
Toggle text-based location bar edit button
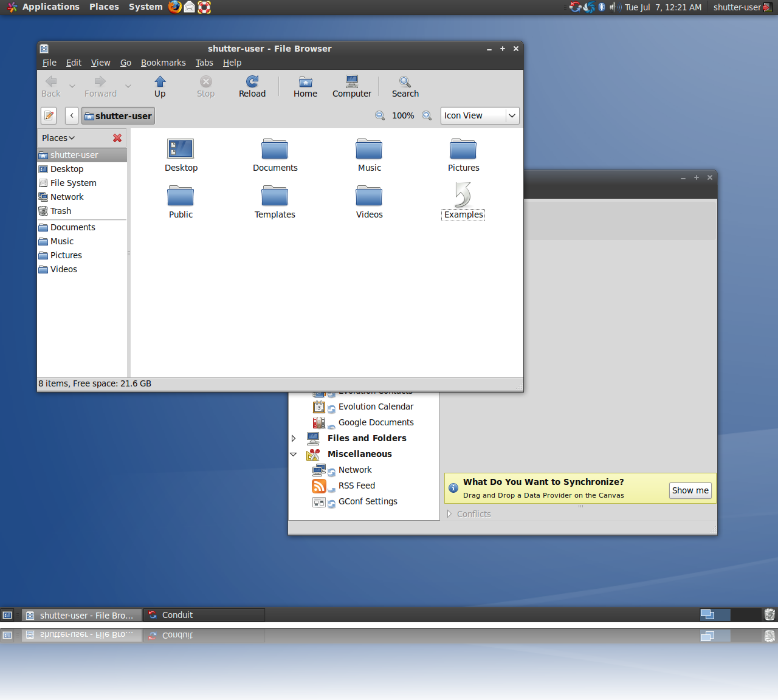[x=49, y=115]
